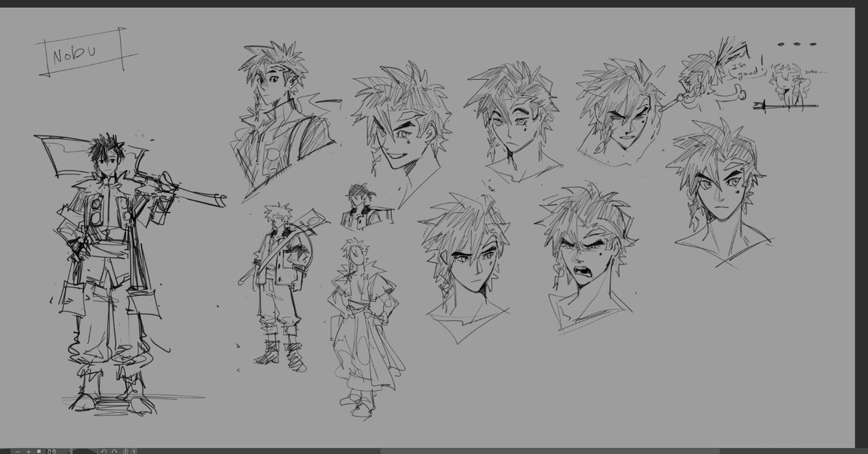Rotate the canvas view clockwise
Viewport: 868px width, 454px height.
(114, 451)
